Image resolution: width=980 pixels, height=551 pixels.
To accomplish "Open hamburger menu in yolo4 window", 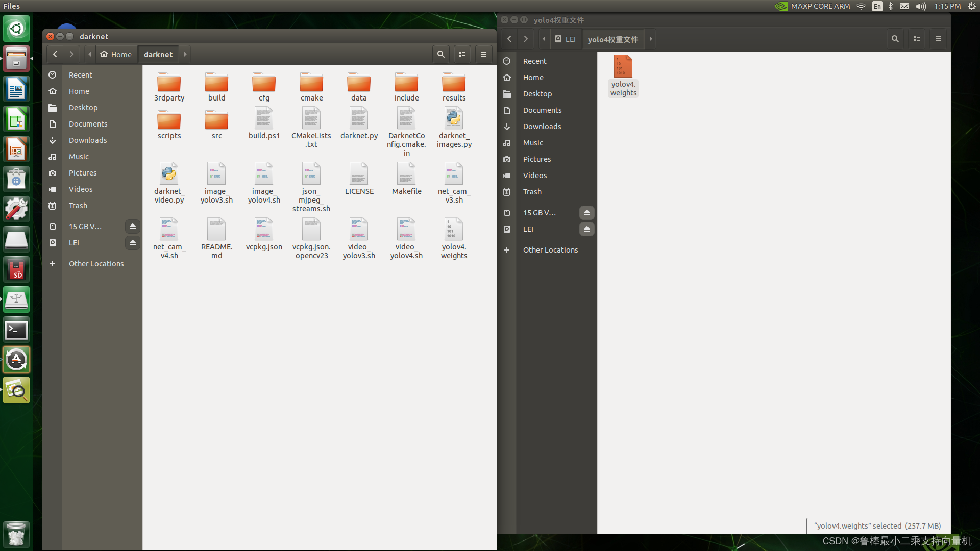I will point(938,39).
